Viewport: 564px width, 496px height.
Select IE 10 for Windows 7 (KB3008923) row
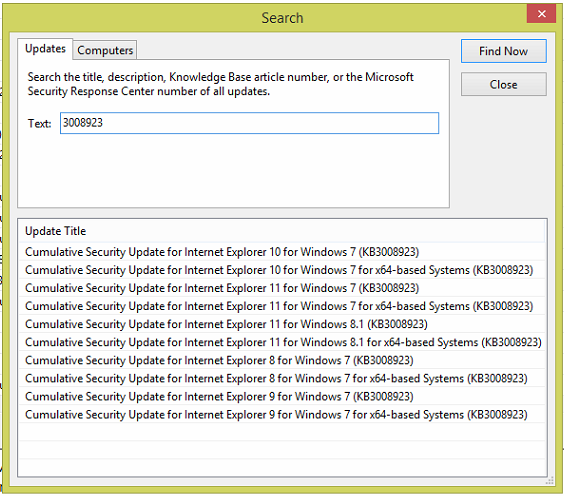[282, 252]
